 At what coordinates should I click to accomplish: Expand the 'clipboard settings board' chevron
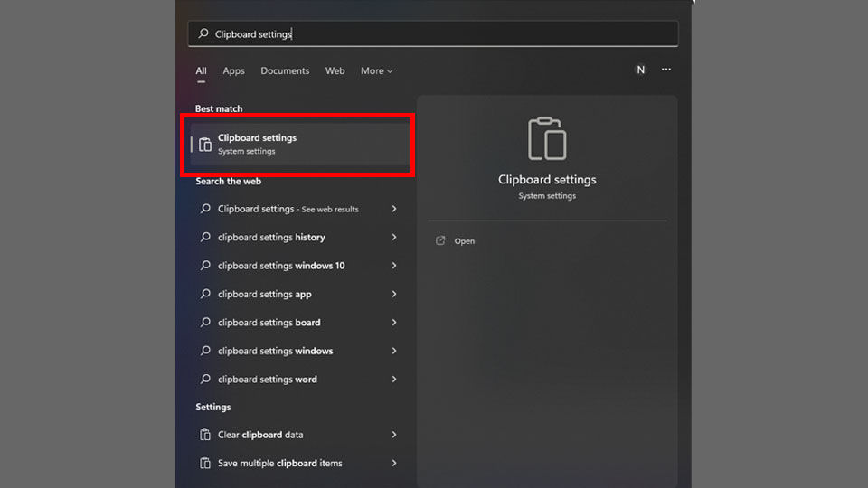tap(394, 322)
